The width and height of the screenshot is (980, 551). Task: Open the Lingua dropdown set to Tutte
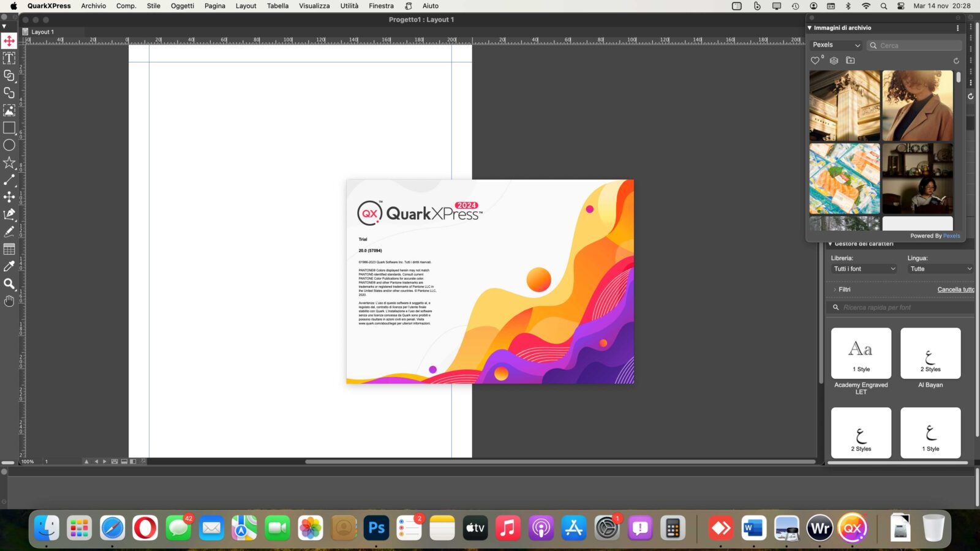(941, 269)
